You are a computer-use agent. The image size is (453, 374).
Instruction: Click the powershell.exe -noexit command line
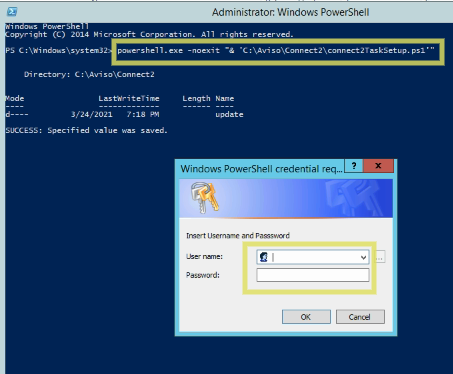276,50
